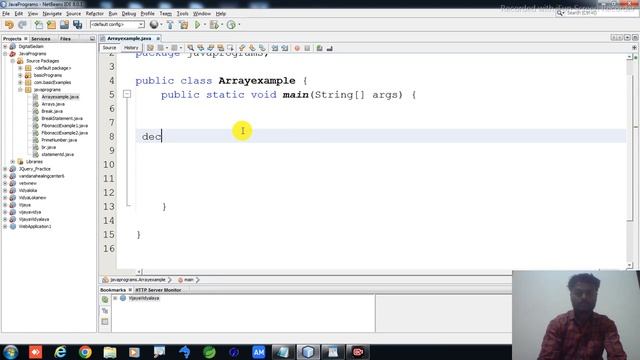Open the Window menu
The height and width of the screenshot is (360, 640).
click(202, 13)
